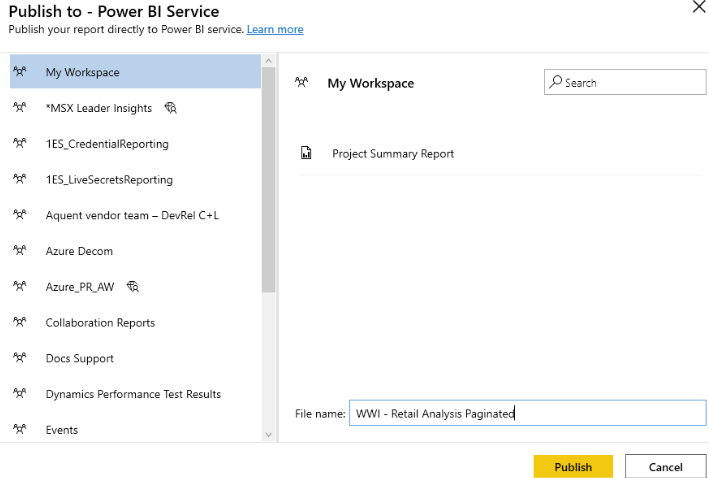Select Aquent vendor team – DevRel C+L workspace
Screen dimensions: 709x478
tap(135, 215)
